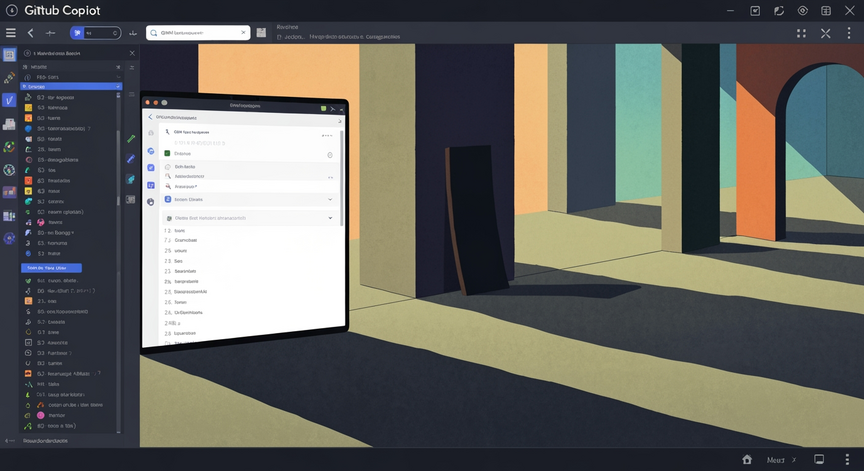Click the teal brush icon beside the list panel

click(x=131, y=179)
